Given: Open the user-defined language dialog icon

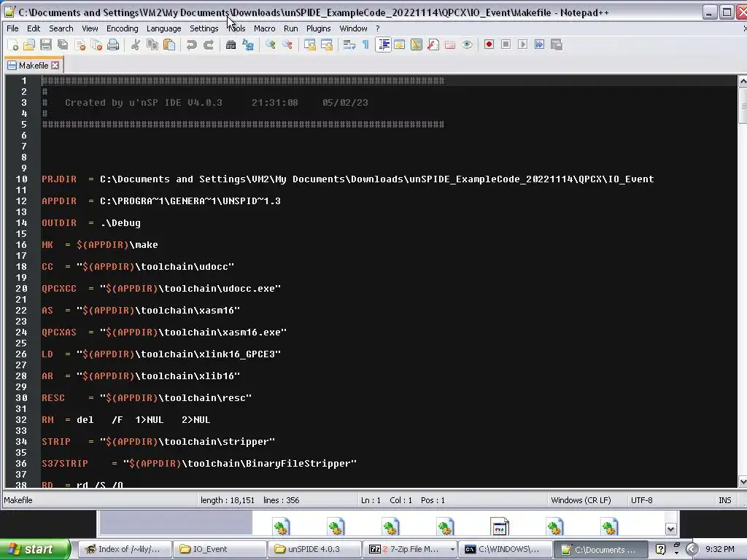Looking at the screenshot, I should [x=399, y=44].
